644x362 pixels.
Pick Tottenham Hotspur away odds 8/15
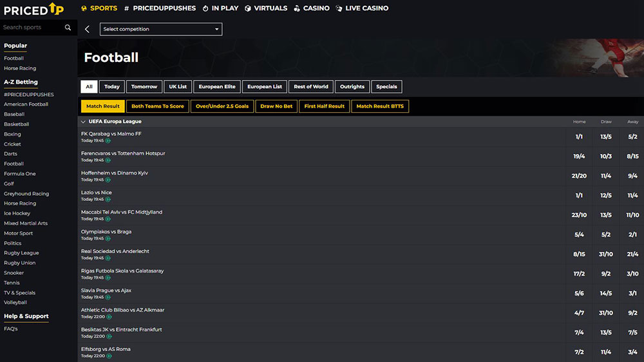click(632, 157)
